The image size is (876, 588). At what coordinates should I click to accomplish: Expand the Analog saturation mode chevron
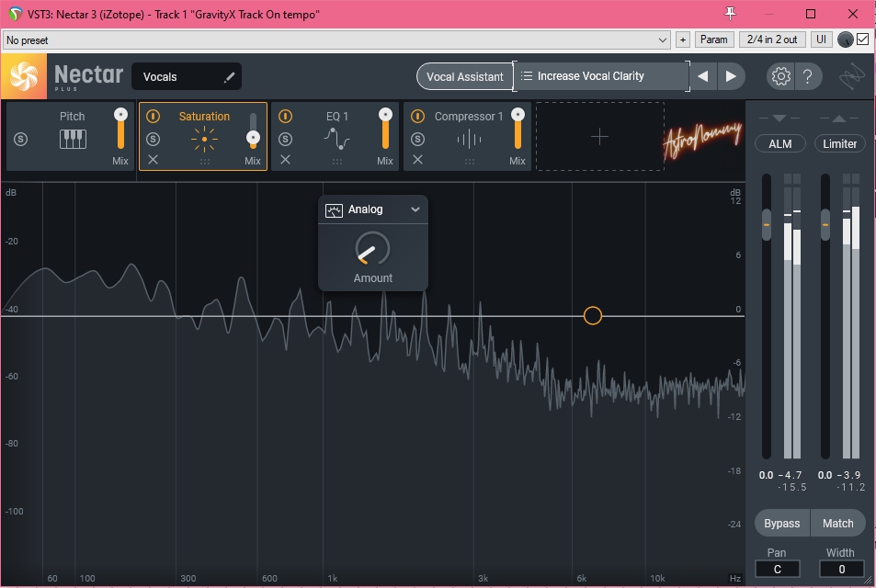pos(415,209)
